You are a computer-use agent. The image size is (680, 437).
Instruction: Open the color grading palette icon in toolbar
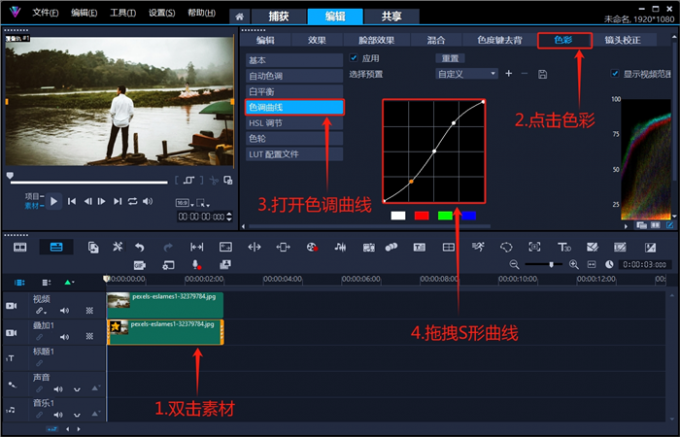[312, 248]
